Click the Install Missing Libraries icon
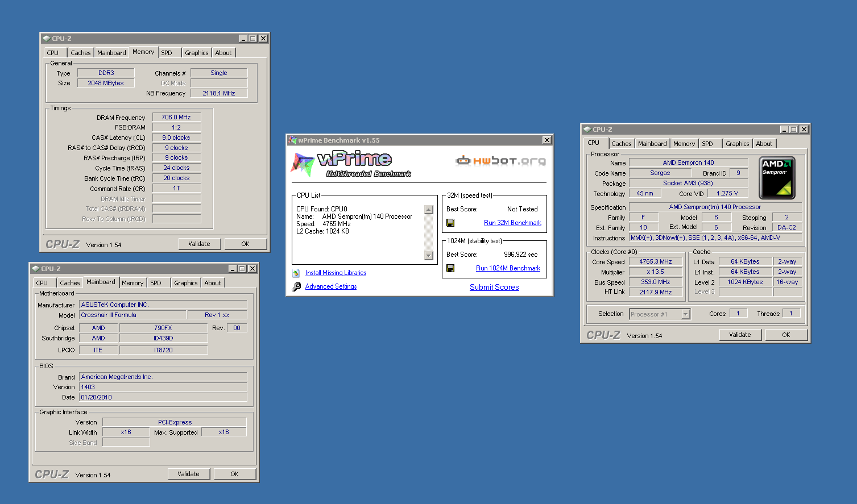 pos(296,273)
